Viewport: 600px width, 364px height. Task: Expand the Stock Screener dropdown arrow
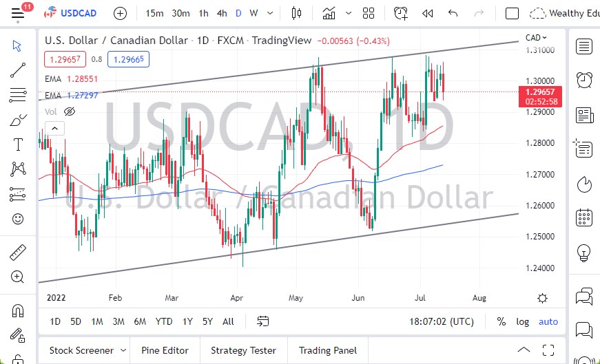pyautogui.click(x=123, y=350)
